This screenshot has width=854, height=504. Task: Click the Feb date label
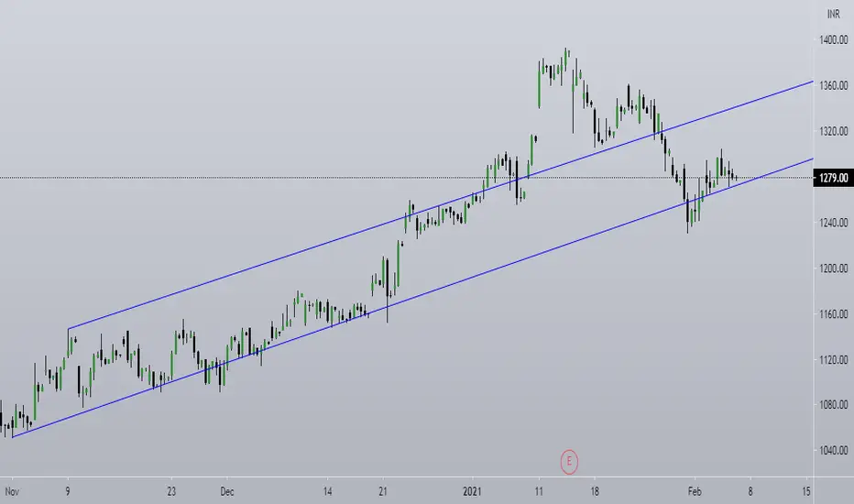pos(695,491)
